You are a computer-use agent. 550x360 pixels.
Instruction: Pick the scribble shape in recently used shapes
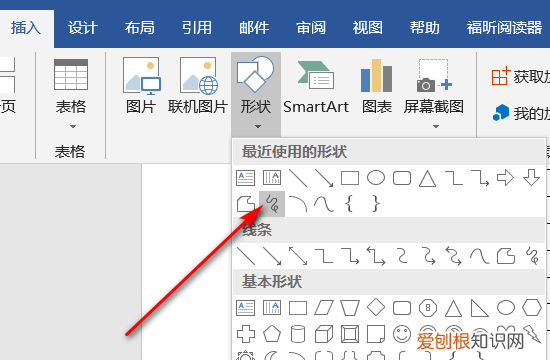[x=272, y=204]
